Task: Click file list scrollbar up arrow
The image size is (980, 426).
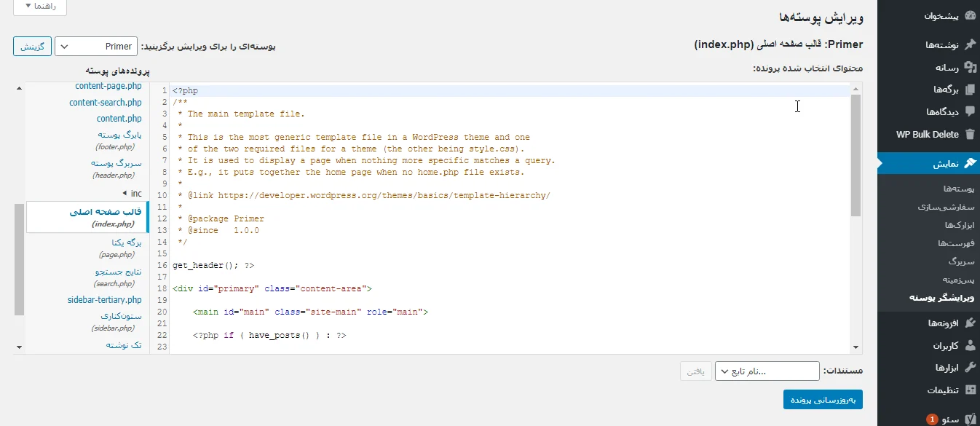Action: pos(19,87)
